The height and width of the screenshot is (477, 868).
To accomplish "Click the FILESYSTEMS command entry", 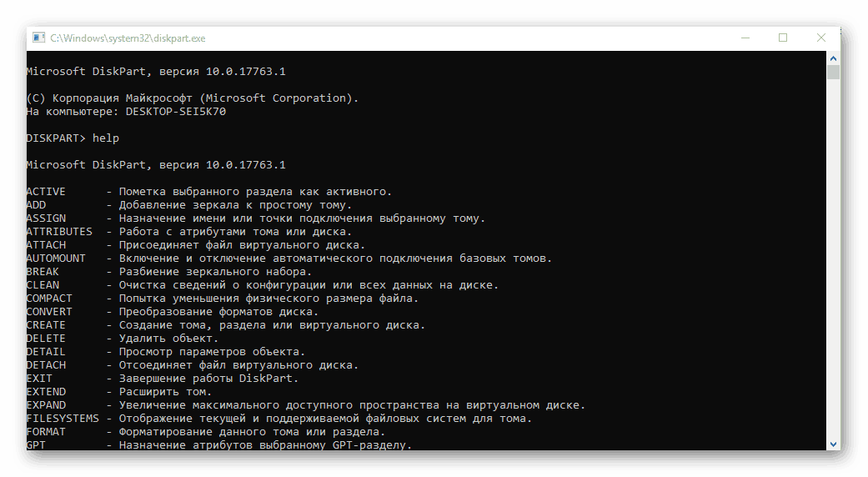I will pos(279,419).
